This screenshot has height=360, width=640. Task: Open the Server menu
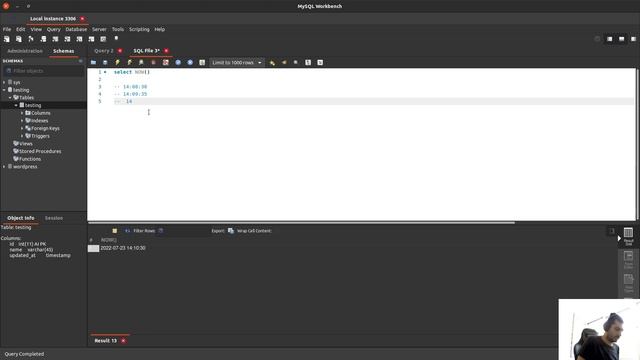[99, 29]
